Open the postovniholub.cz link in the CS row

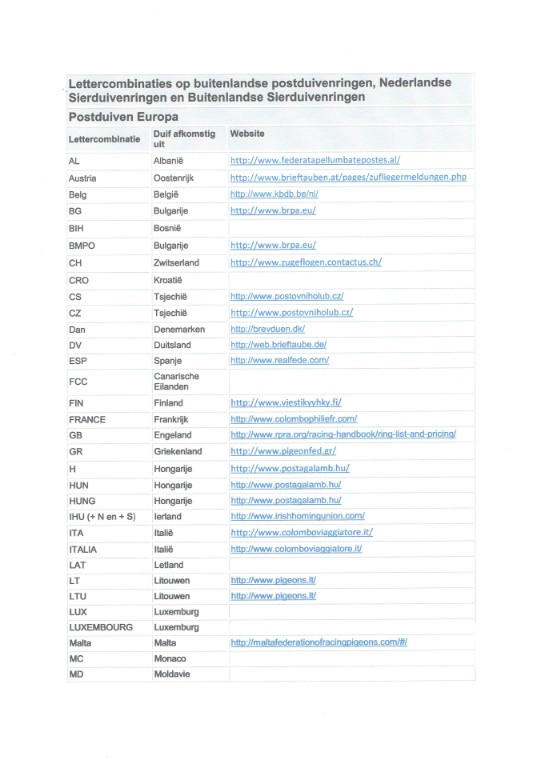pyautogui.click(x=287, y=296)
